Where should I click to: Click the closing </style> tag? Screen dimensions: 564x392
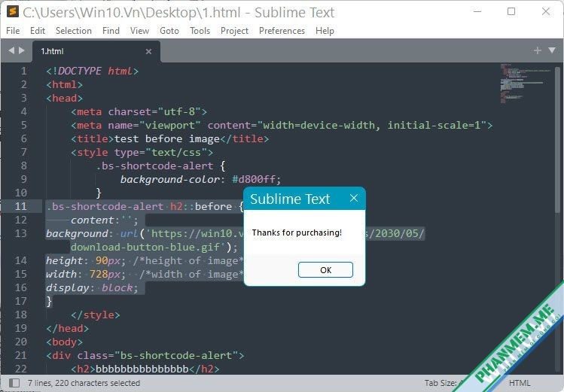(x=96, y=315)
